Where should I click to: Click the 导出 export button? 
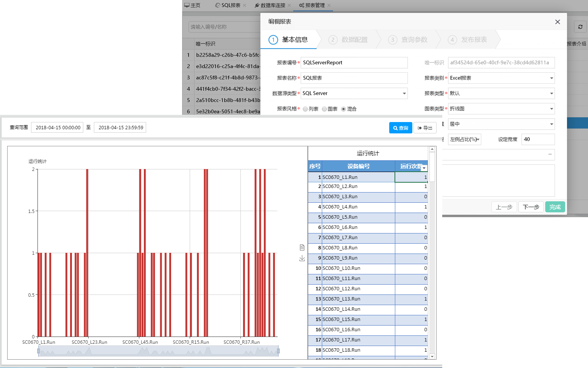(425, 128)
